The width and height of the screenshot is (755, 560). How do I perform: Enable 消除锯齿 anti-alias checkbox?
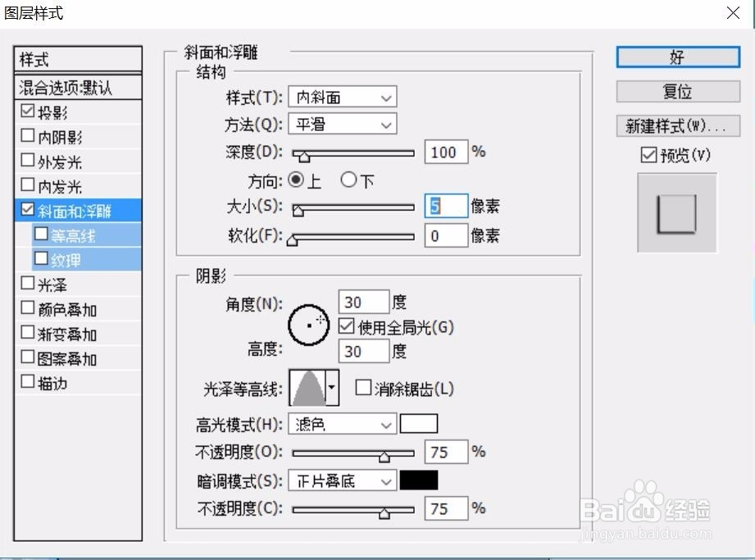(x=362, y=388)
